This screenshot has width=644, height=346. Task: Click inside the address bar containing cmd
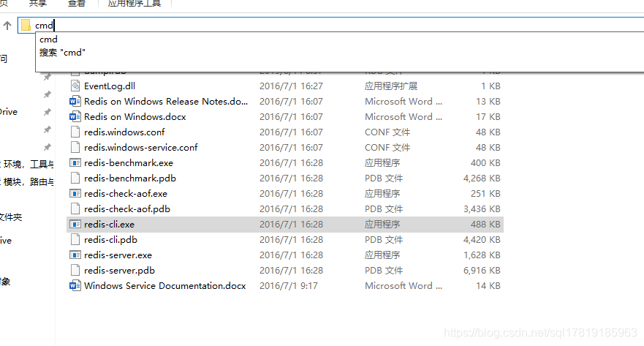(330, 26)
